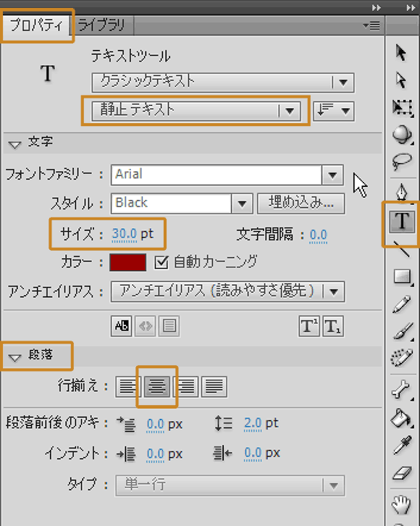Align paragraph text to center
The image size is (420, 526).
point(157,387)
